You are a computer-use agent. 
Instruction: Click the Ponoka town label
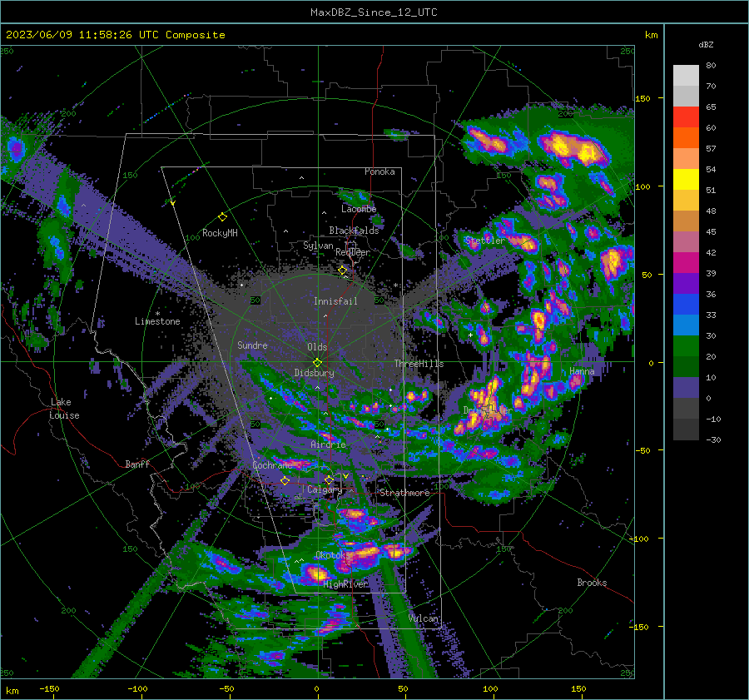point(379,171)
